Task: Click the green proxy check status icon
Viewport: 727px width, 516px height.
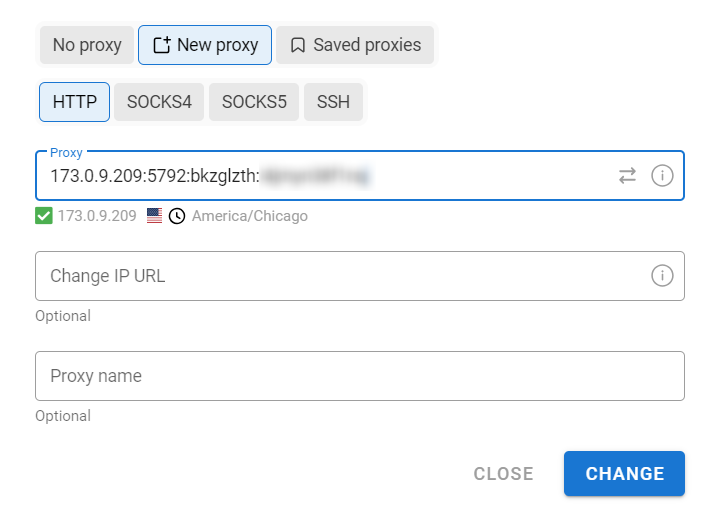Action: [x=44, y=216]
